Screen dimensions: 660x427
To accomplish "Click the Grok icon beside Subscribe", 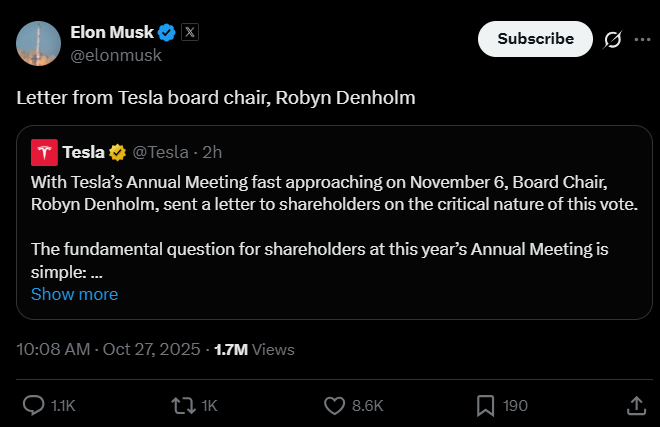I will point(613,39).
